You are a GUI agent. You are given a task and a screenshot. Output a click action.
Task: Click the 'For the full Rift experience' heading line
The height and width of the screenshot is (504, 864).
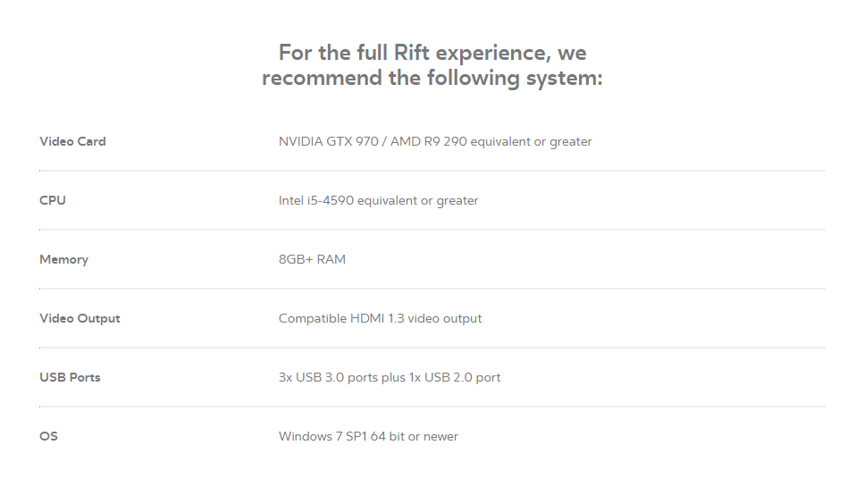coord(432,52)
